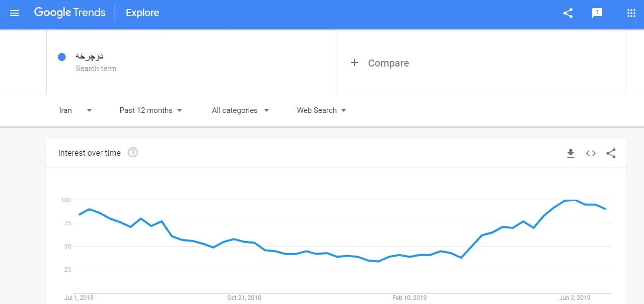Click the Compare button
Viewport: 644px width, 304px height.
click(x=388, y=63)
